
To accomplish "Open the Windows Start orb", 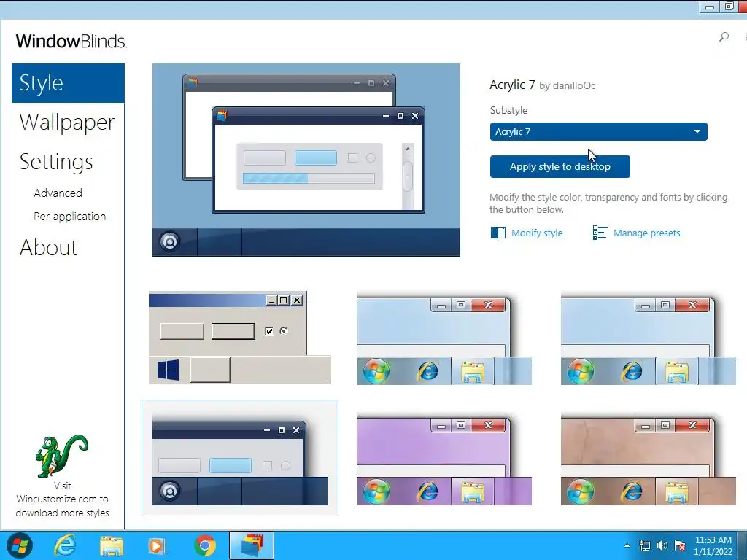I will point(19,545).
